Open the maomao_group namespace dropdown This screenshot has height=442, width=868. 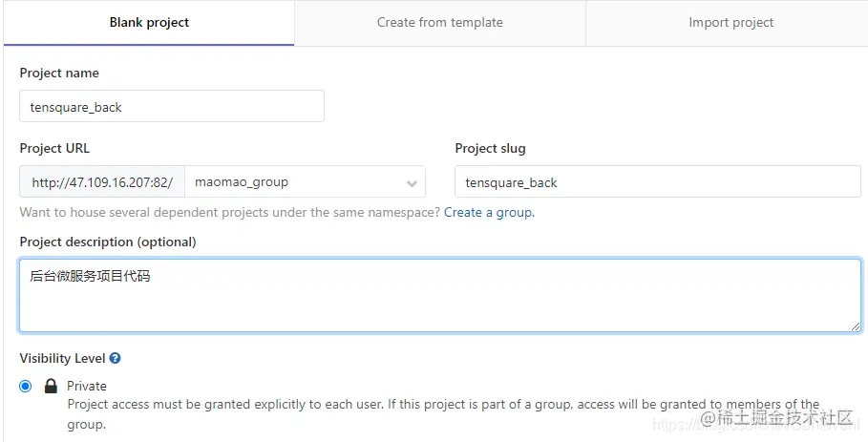(296, 182)
